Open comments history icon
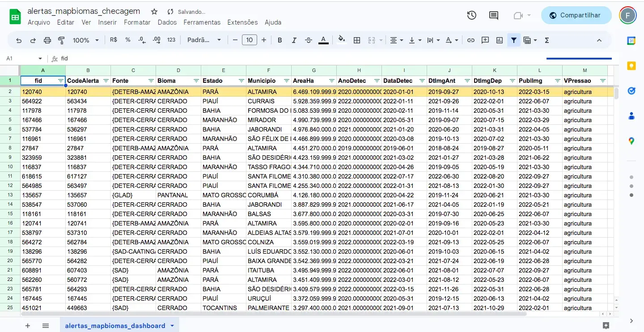 (494, 15)
